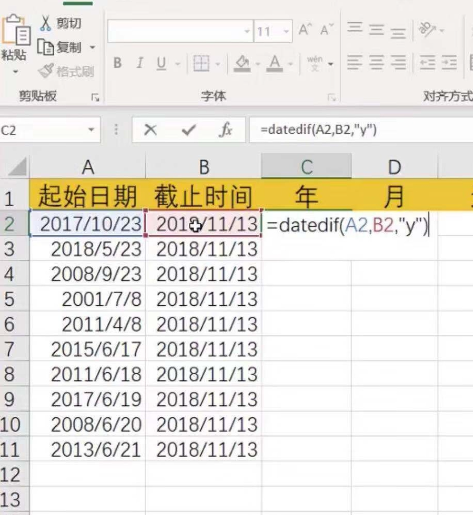Toggle Underline formatting
The height and width of the screenshot is (515, 473).
point(161,63)
